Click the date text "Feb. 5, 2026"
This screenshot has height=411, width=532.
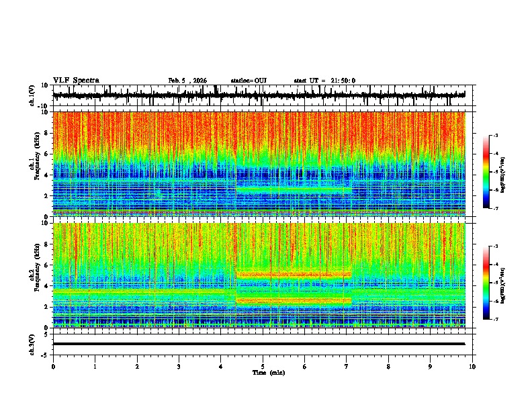click(187, 81)
